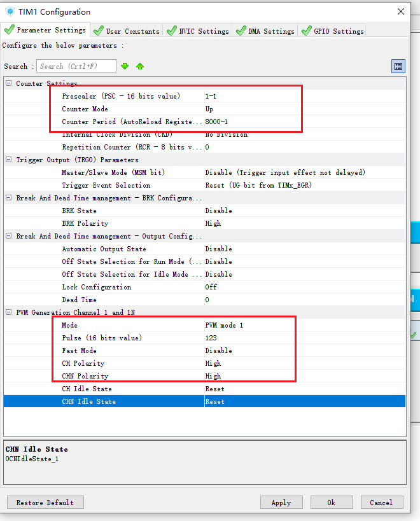Collapse the BRK Configuration group
The width and height of the screenshot is (420, 521).
pos(9,198)
